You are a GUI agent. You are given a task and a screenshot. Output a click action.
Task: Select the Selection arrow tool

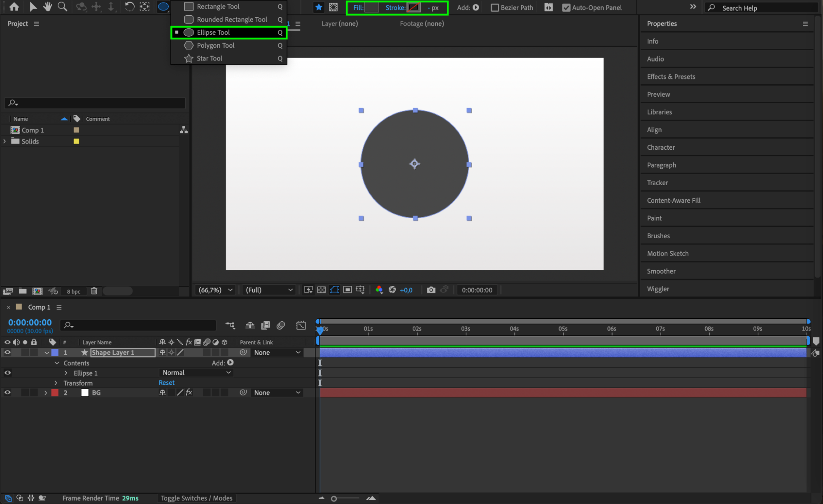(33, 7)
